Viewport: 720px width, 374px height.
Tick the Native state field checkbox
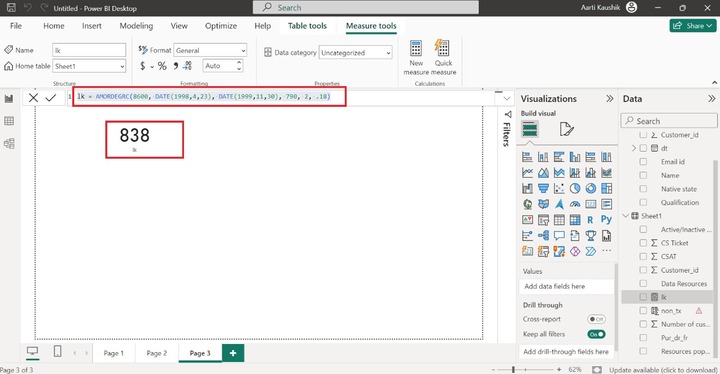[x=643, y=189]
